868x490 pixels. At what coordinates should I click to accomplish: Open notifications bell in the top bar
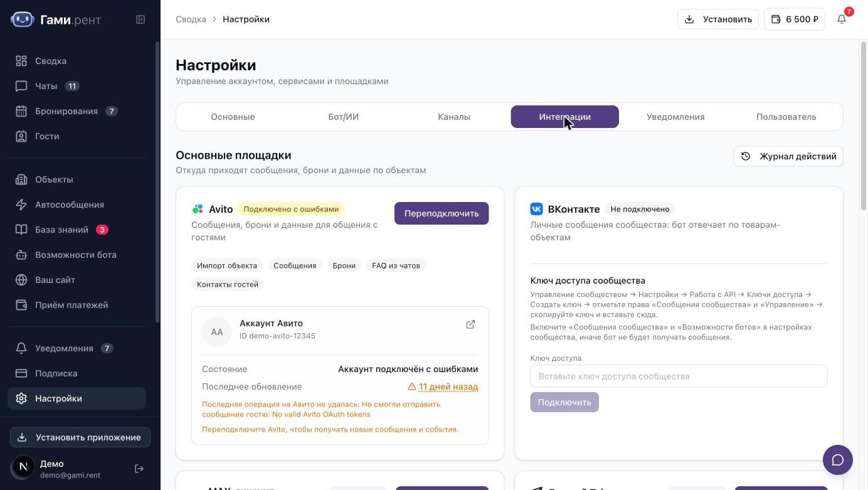[842, 19]
